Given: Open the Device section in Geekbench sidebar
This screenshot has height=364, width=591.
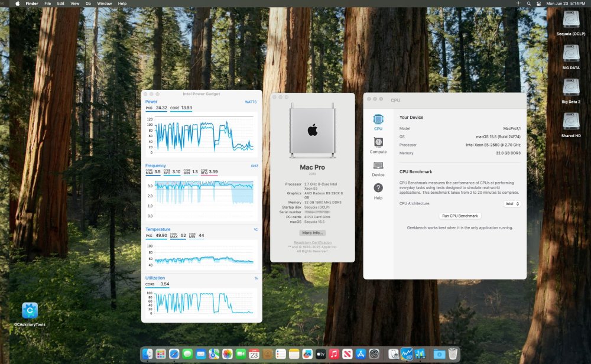Looking at the screenshot, I should pos(378,169).
